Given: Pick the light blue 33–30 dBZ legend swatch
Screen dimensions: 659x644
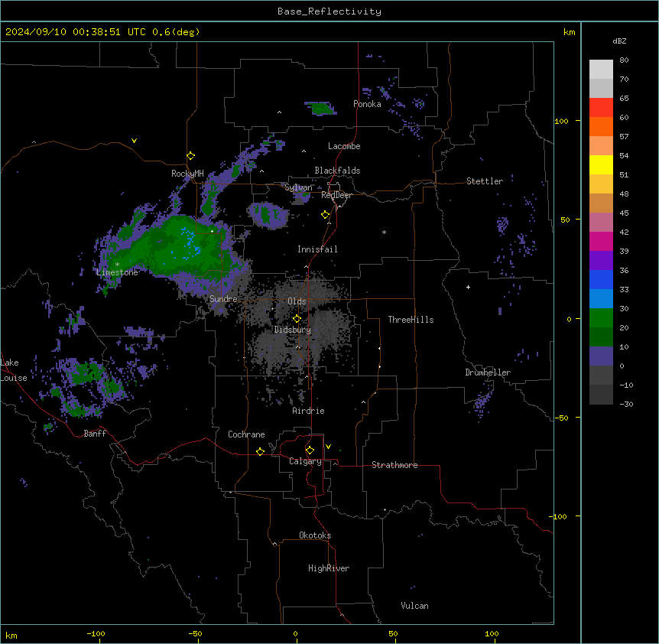Looking at the screenshot, I should (x=601, y=299).
